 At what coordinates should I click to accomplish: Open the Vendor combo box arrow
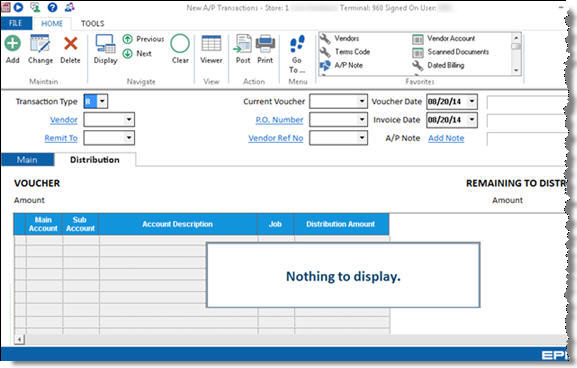point(129,120)
